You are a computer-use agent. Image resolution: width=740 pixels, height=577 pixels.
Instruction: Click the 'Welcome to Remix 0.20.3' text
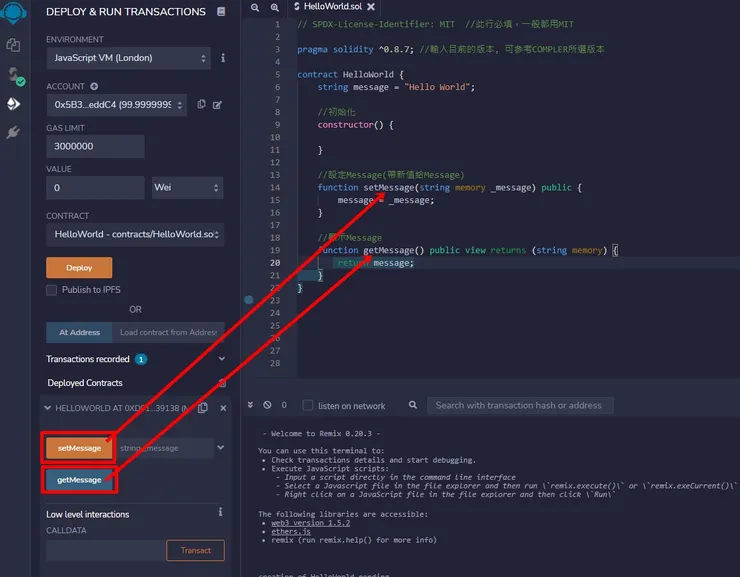click(321, 434)
